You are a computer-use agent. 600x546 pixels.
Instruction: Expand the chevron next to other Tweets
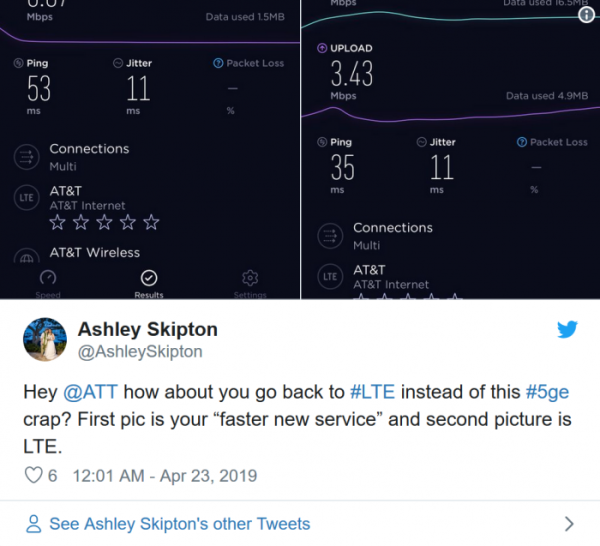pyautogui.click(x=569, y=524)
